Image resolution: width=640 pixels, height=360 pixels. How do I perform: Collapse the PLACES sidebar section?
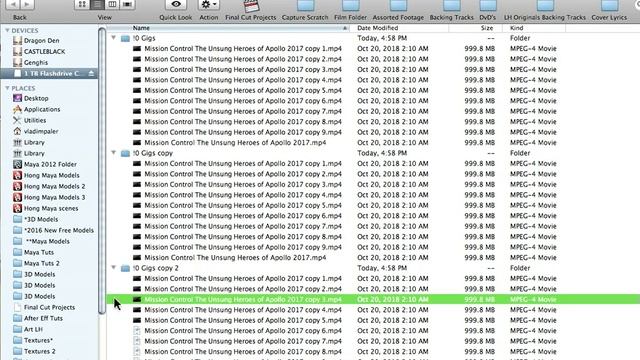click(x=7, y=88)
